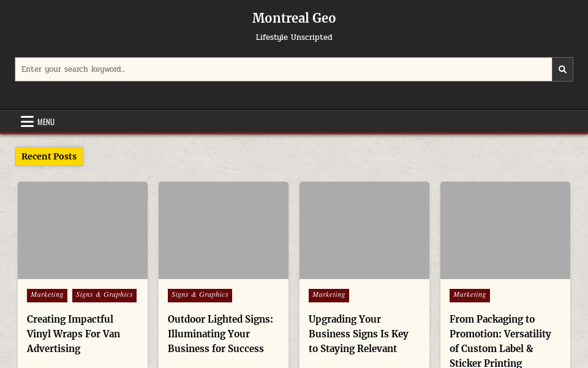
Task: Click the 'Lifestyle Unscripted' tagline
Action: (294, 37)
